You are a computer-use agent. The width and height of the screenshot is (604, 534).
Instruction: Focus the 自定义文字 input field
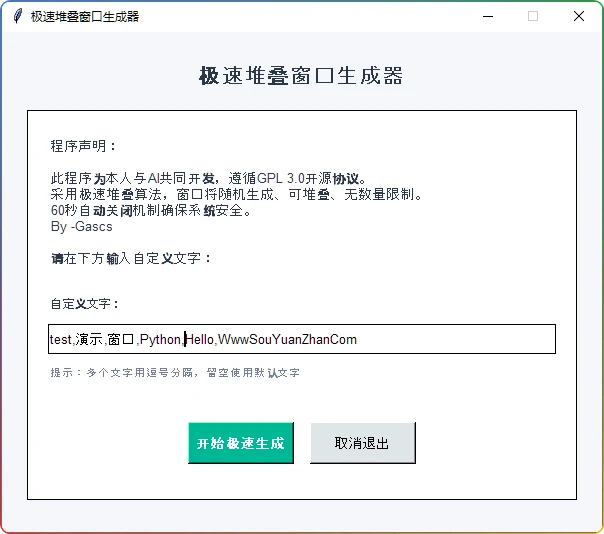click(302, 339)
